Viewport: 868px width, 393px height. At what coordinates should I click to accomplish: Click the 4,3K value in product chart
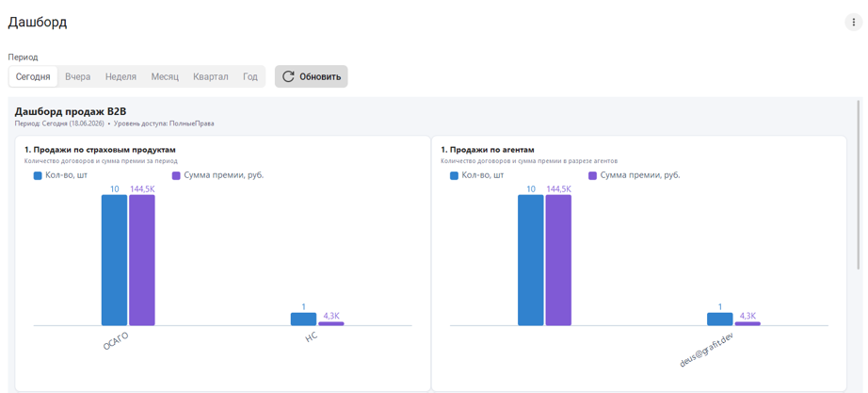coord(331,316)
